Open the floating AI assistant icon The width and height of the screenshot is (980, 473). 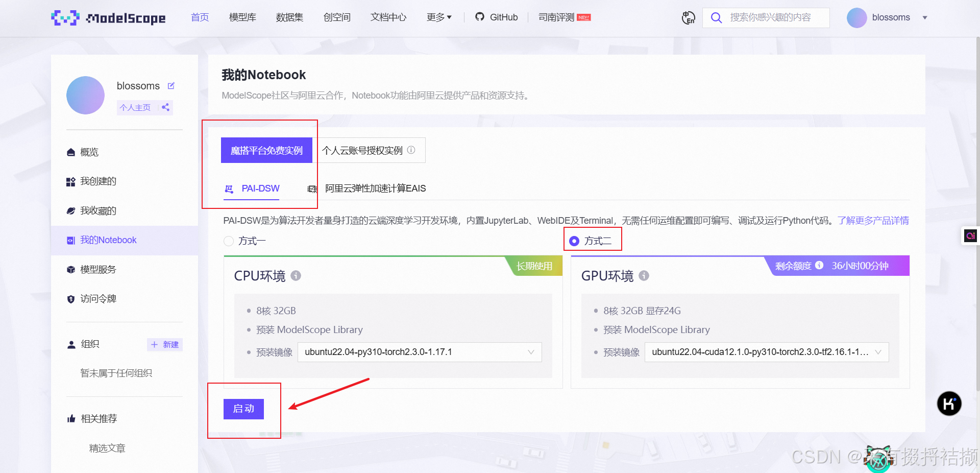970,235
